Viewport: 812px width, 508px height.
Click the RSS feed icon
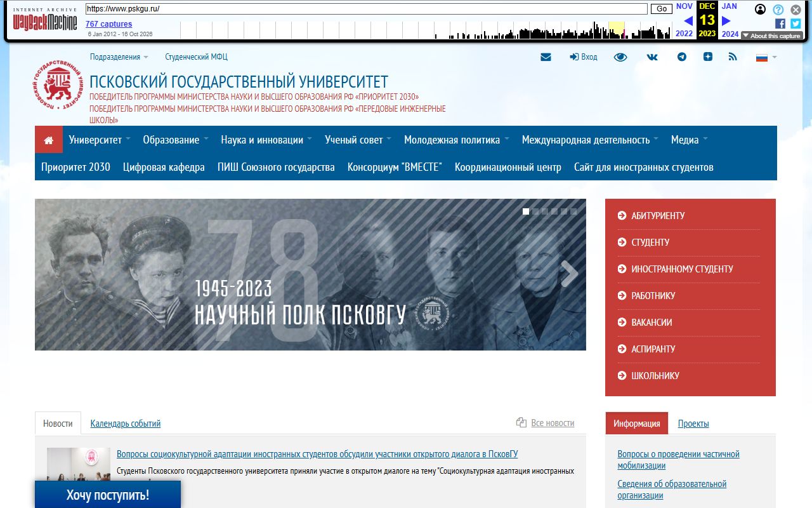tap(733, 57)
